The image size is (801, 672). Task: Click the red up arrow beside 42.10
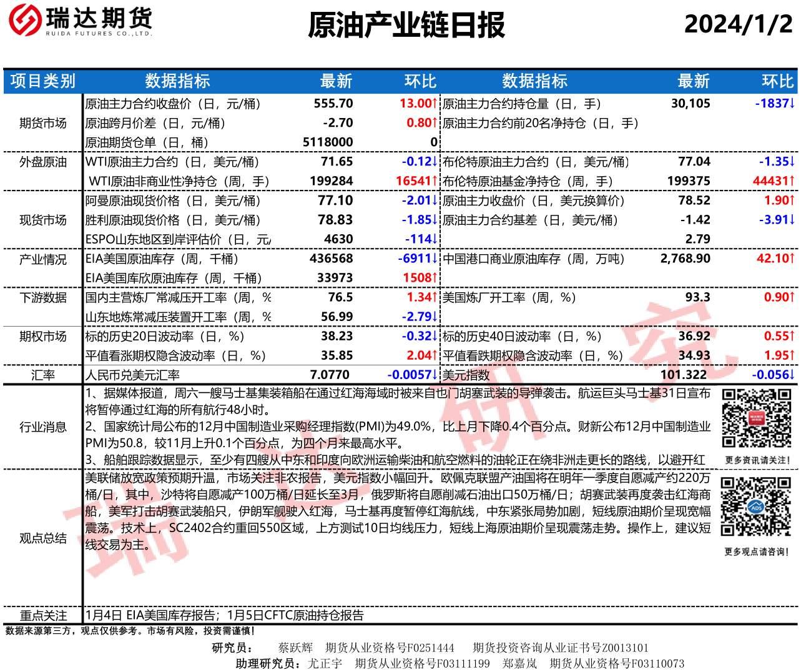(792, 259)
